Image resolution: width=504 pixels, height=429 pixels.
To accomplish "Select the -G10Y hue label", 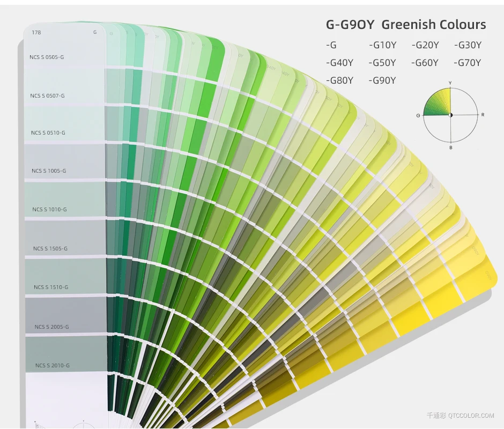I will (382, 45).
